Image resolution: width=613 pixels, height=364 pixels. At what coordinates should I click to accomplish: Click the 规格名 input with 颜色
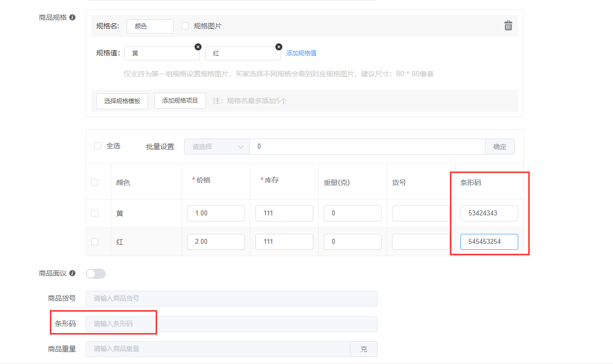point(150,26)
